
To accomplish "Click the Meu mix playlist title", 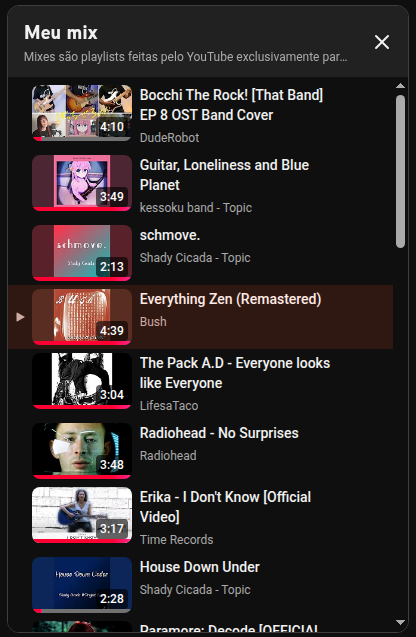I will (61, 32).
